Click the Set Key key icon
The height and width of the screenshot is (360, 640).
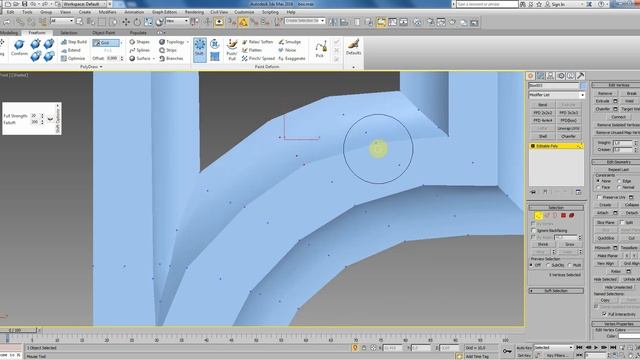[507, 351]
